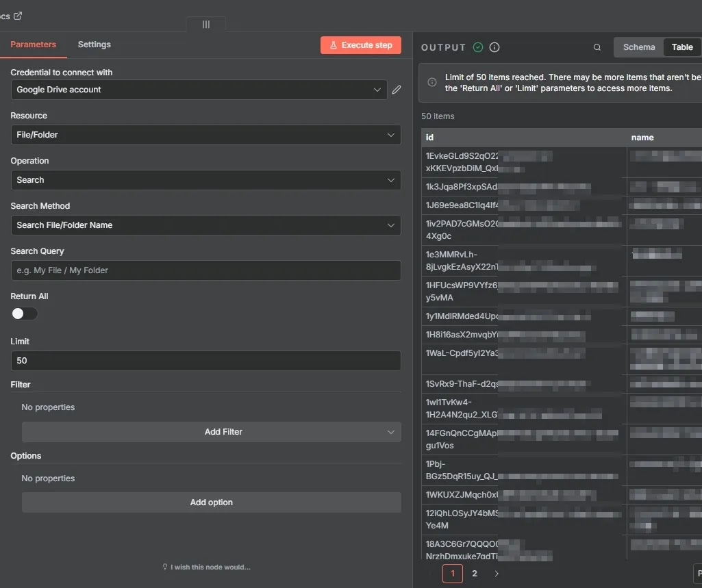This screenshot has height=588, width=702.
Task: Toggle the Return All switch
Action: tap(25, 314)
